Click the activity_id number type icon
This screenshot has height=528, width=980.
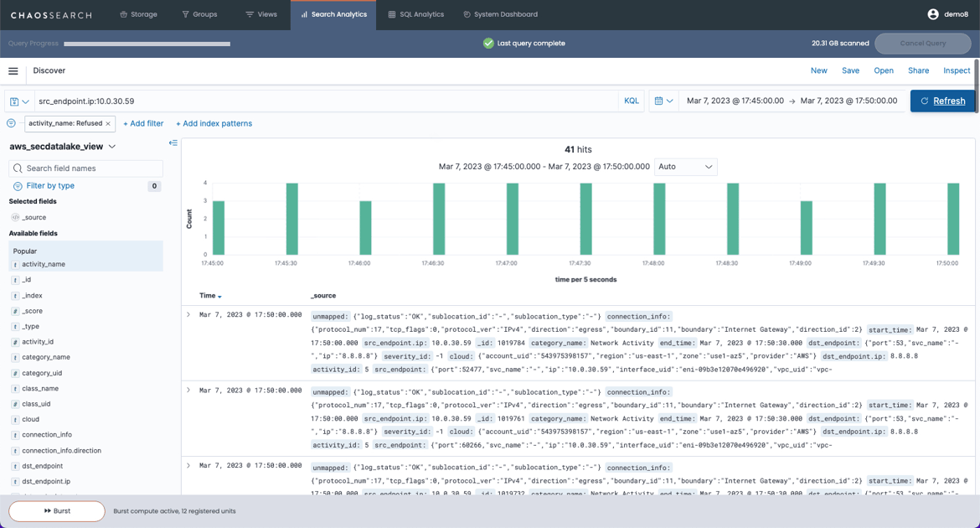point(15,342)
